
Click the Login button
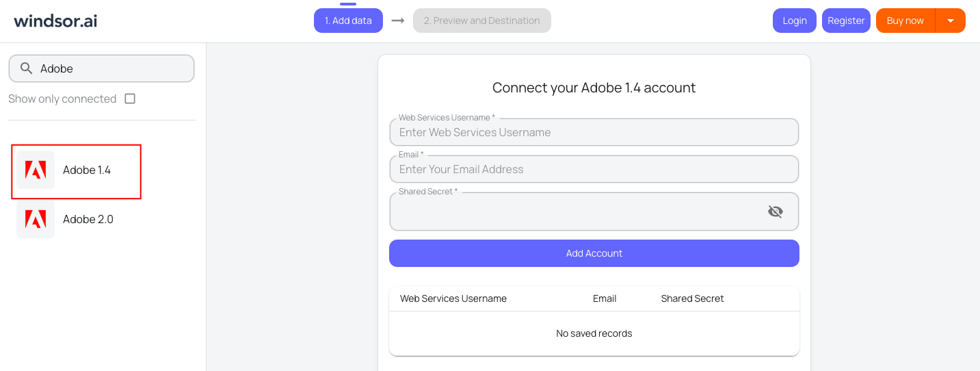[x=794, y=21]
